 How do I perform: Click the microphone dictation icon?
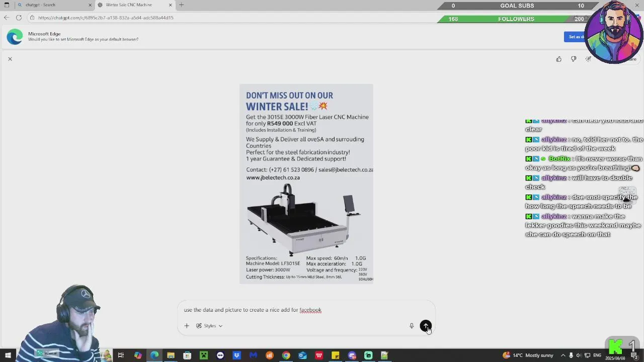coord(412,326)
